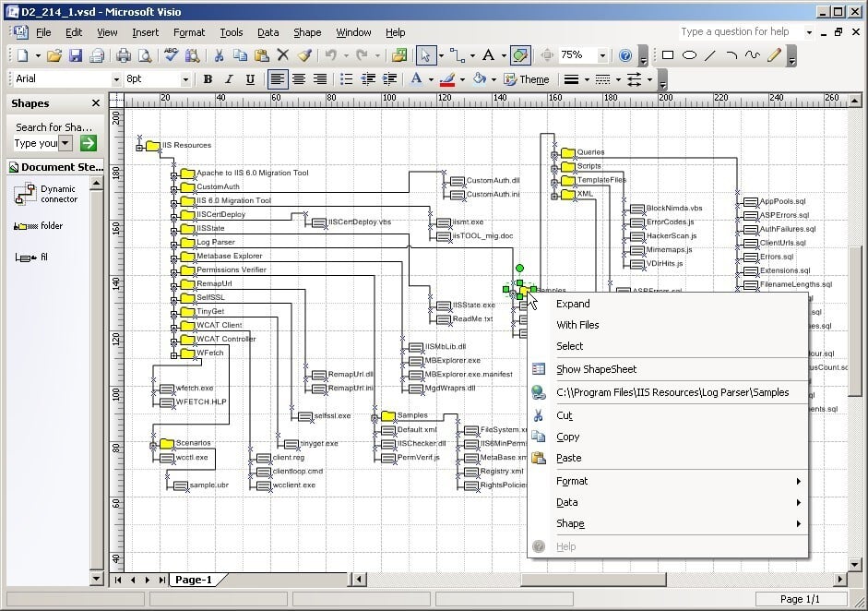
Task: Click the Theme button
Action: [x=527, y=79]
